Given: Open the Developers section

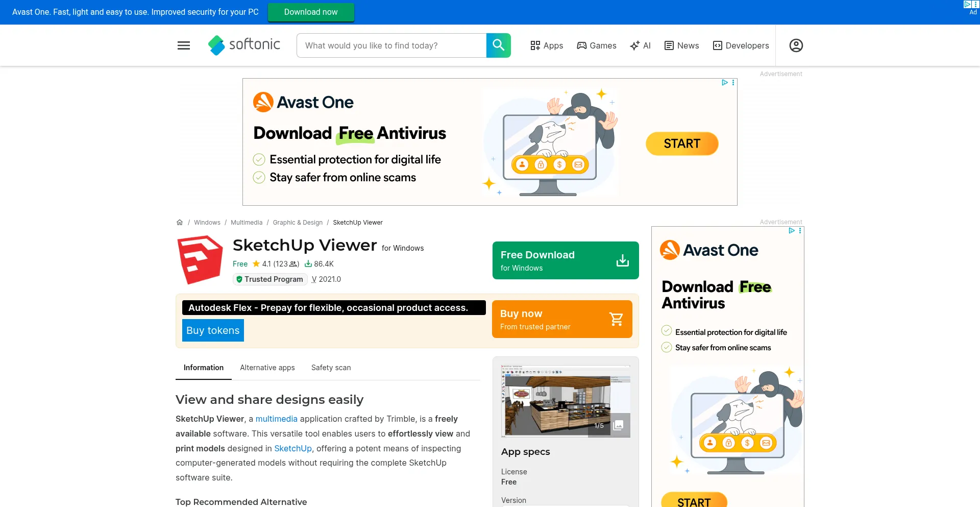Looking at the screenshot, I should click(x=741, y=45).
